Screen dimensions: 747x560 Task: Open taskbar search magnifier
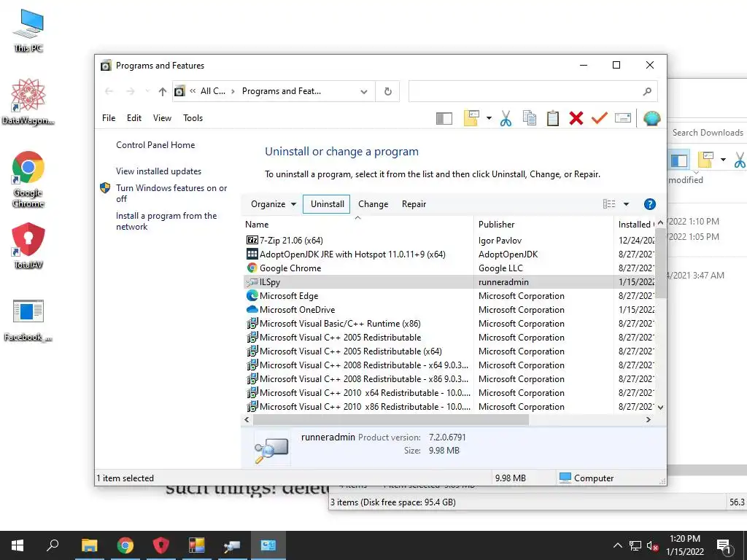pyautogui.click(x=53, y=545)
